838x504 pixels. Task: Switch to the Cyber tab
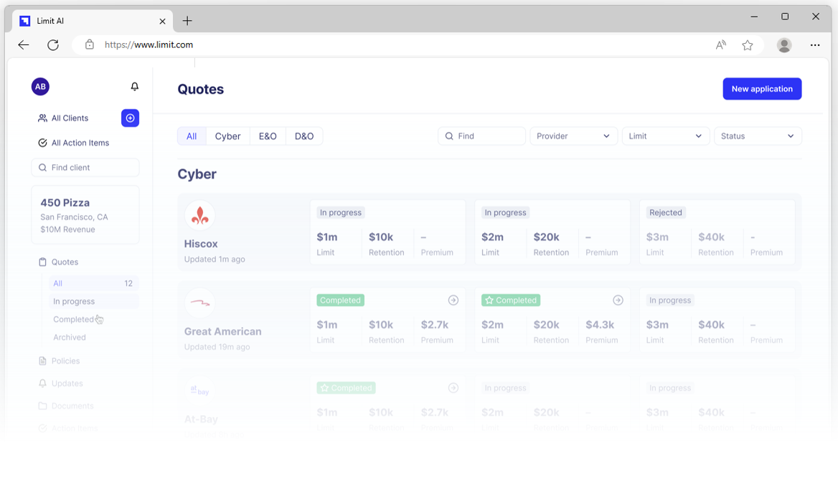point(227,136)
